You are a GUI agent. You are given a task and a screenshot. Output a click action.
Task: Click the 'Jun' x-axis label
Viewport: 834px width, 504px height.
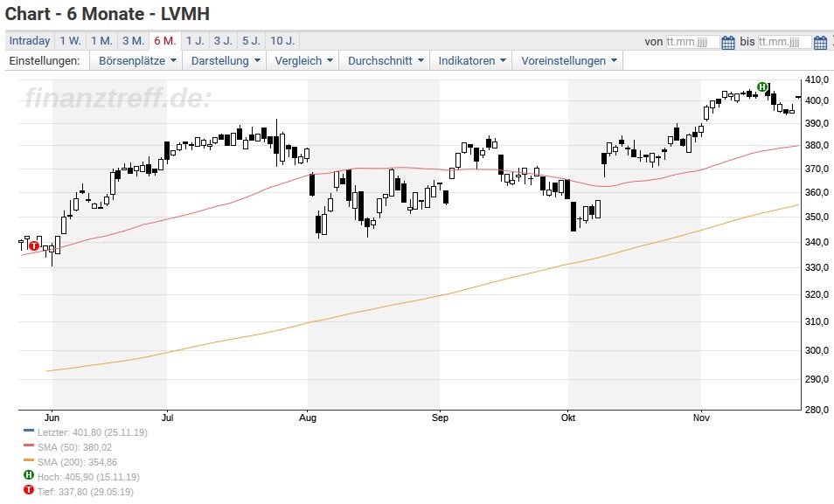point(52,418)
